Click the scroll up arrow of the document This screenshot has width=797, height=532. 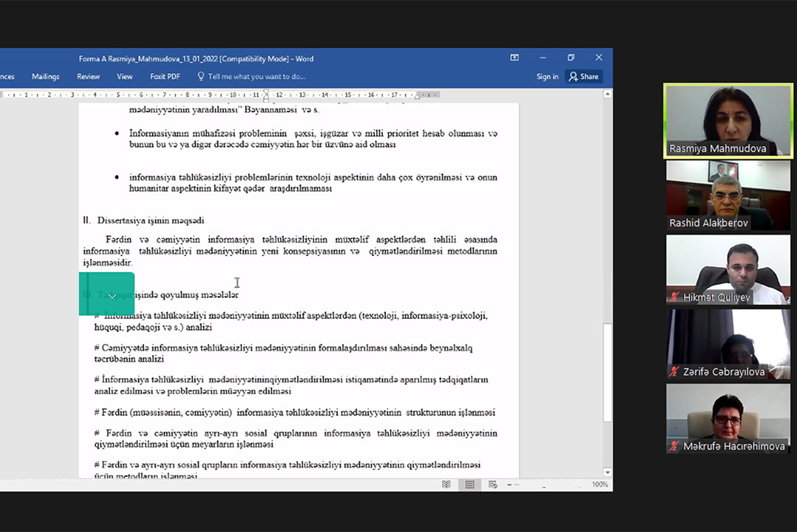[x=607, y=94]
